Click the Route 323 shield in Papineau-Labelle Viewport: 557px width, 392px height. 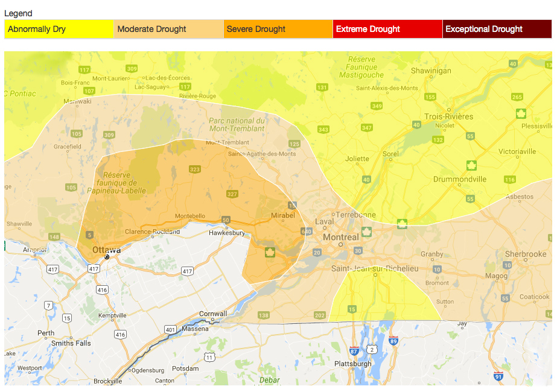pyautogui.click(x=194, y=169)
